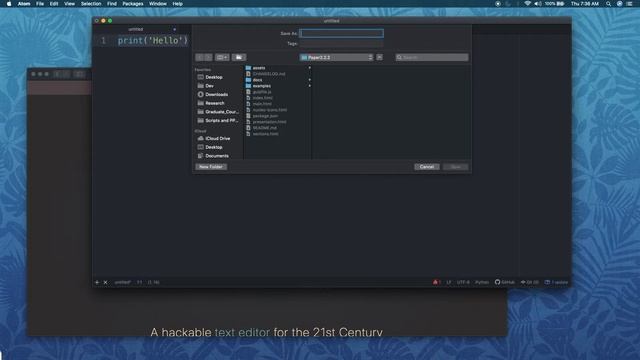Select index.html file
Screen dimensions: 640x360
262,98
